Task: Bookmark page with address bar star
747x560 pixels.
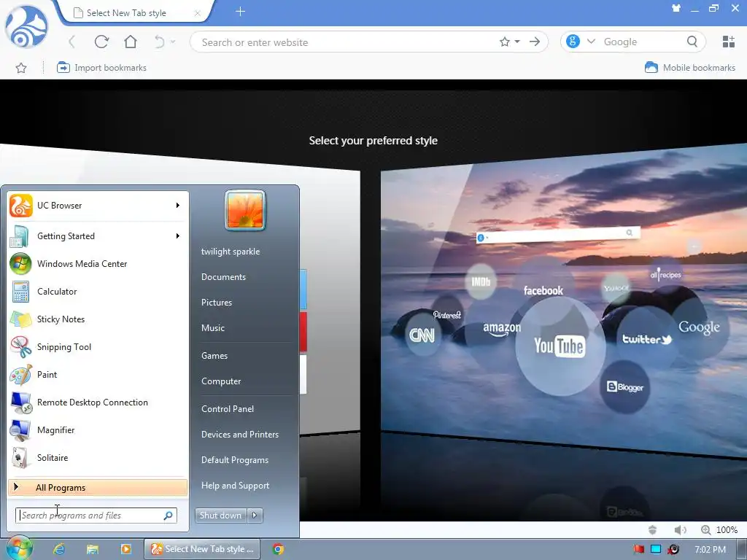Action: click(505, 42)
